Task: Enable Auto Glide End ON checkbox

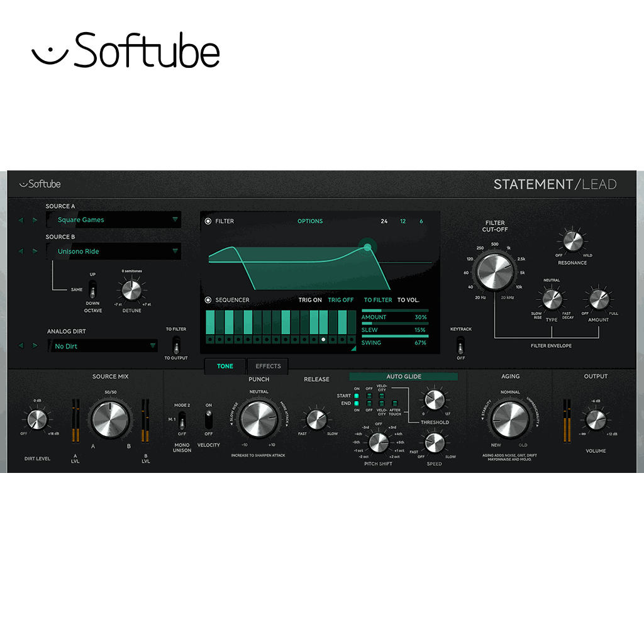Action: click(x=357, y=403)
